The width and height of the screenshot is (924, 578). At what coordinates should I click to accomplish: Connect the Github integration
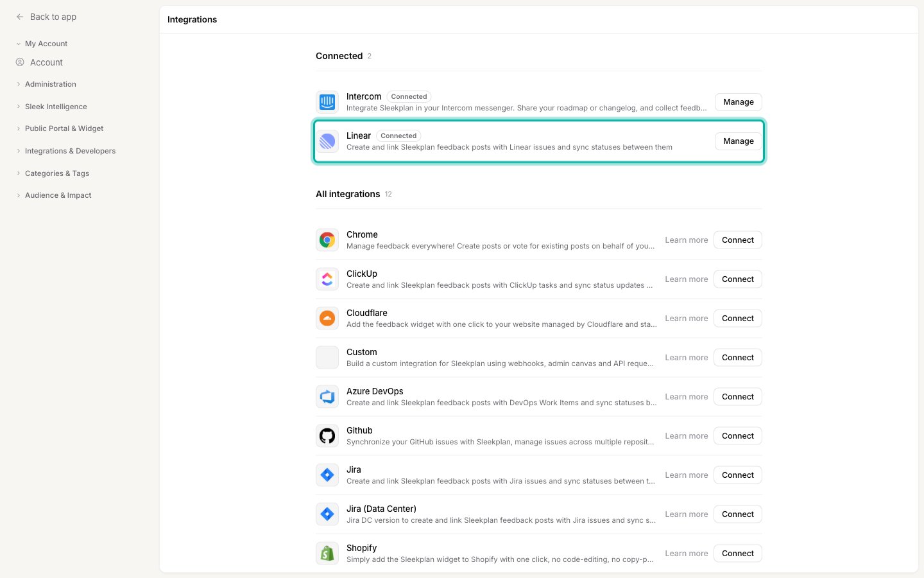(738, 436)
